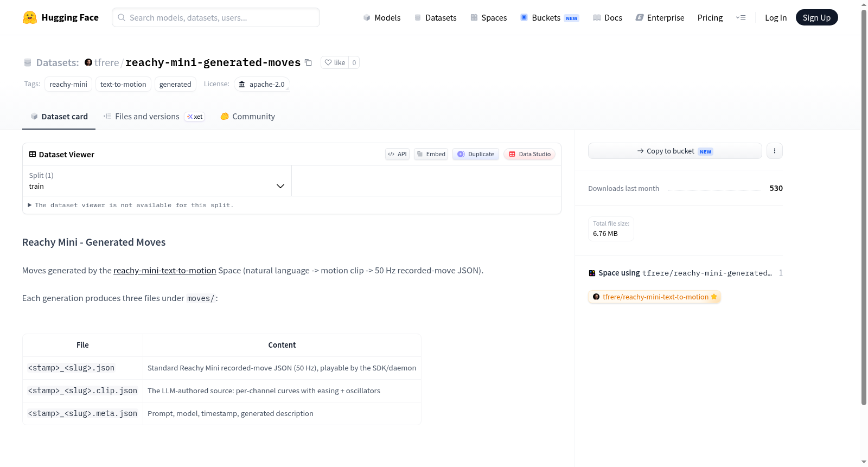This screenshot has width=868, height=467.
Task: Click the Hugging Face logo icon
Action: (29, 17)
